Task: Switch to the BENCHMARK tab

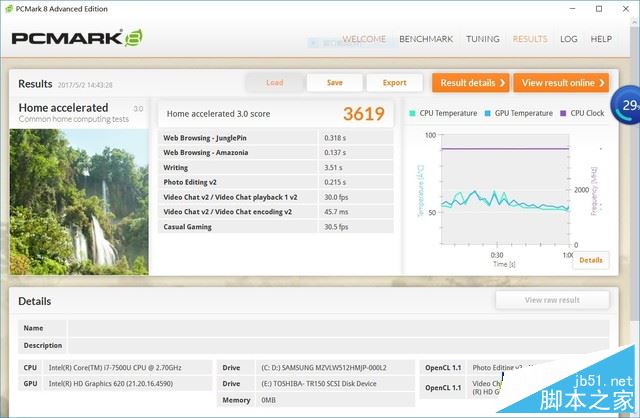Action: click(426, 39)
